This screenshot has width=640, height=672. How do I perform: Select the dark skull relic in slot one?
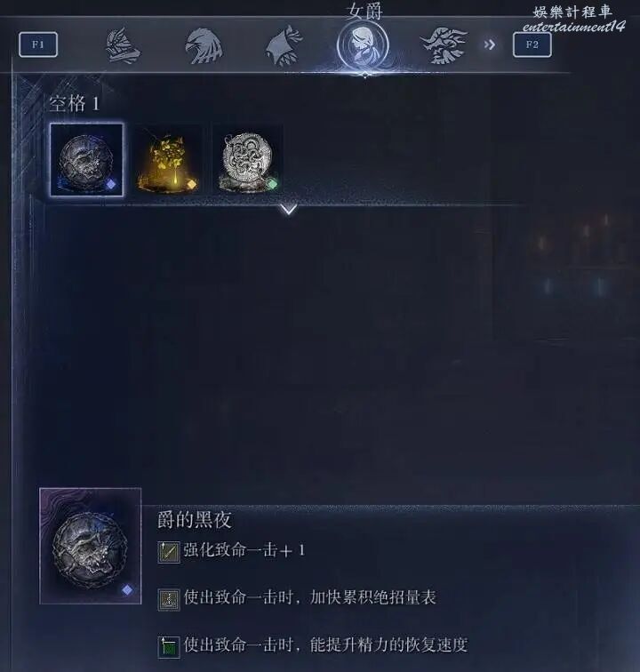[86, 160]
